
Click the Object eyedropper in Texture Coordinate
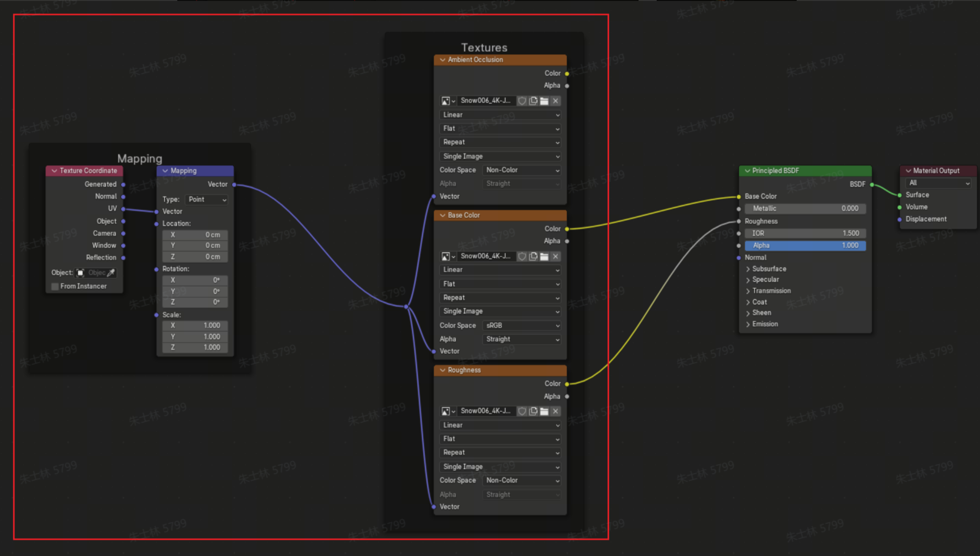coord(111,273)
